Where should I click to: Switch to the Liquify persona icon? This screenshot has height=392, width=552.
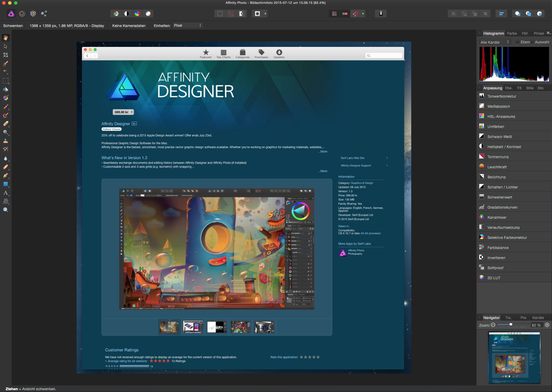tap(22, 14)
